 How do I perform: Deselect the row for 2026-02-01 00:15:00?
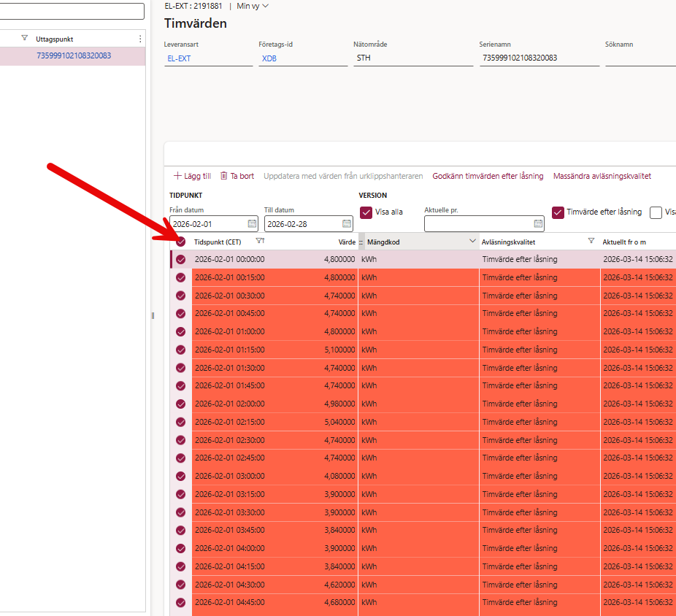[x=180, y=277]
